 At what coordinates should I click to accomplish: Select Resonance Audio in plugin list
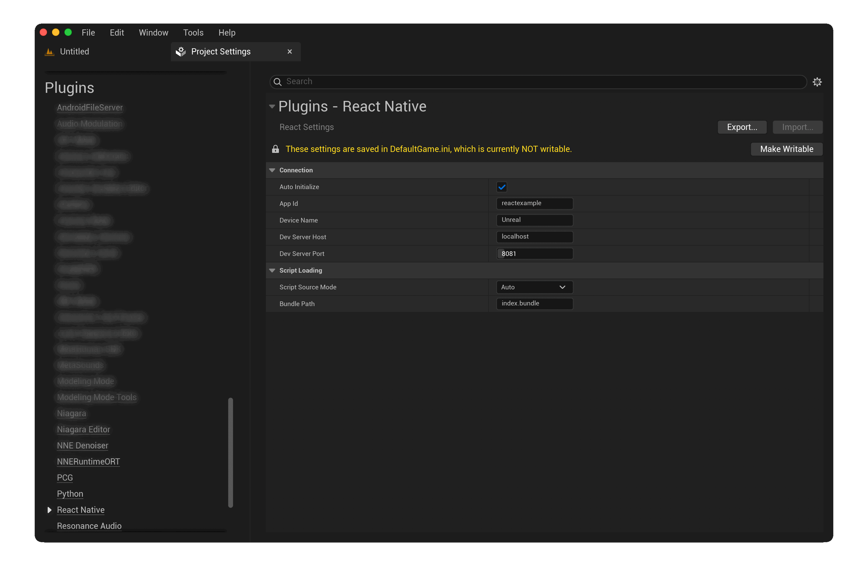click(x=89, y=526)
